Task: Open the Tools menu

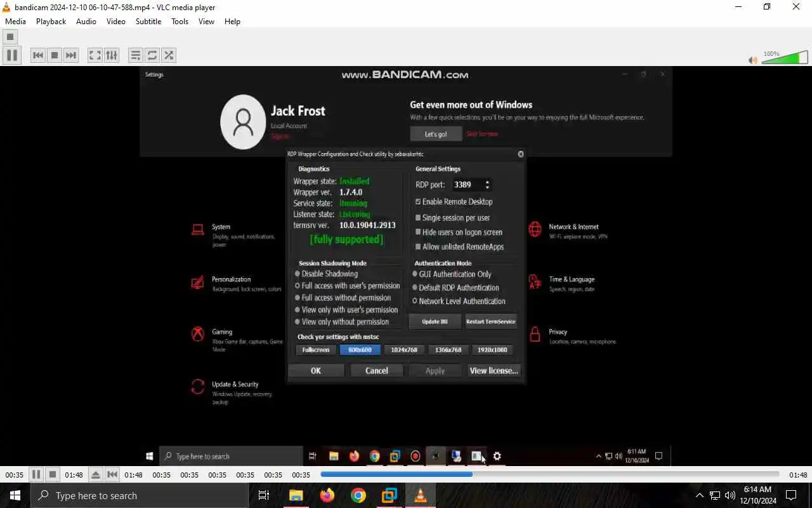Action: pos(180,21)
